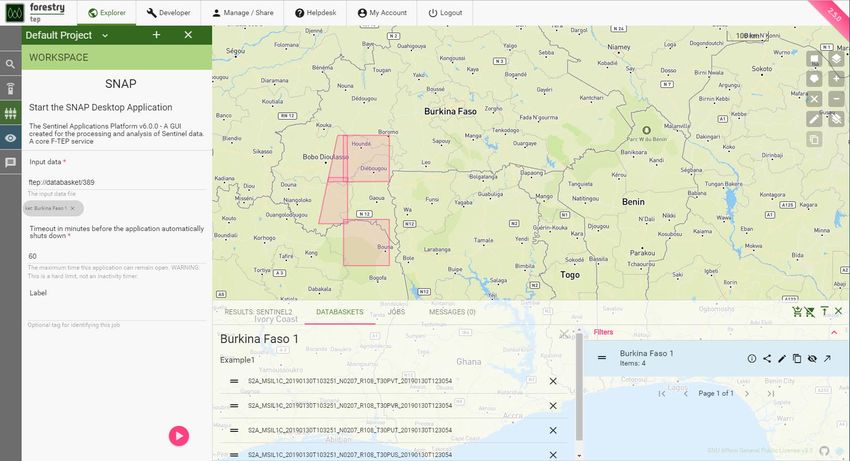The width and height of the screenshot is (850, 461).
Task: Toggle the hide layers map tool
Action: [836, 119]
